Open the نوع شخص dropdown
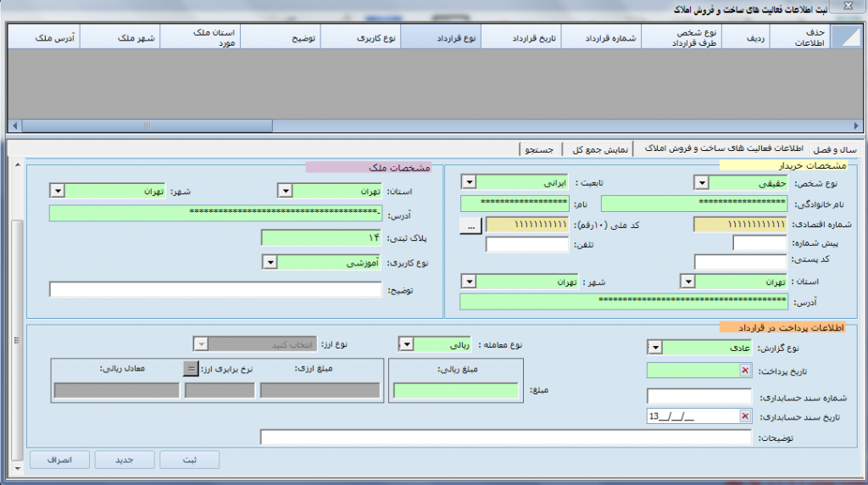 pyautogui.click(x=701, y=182)
